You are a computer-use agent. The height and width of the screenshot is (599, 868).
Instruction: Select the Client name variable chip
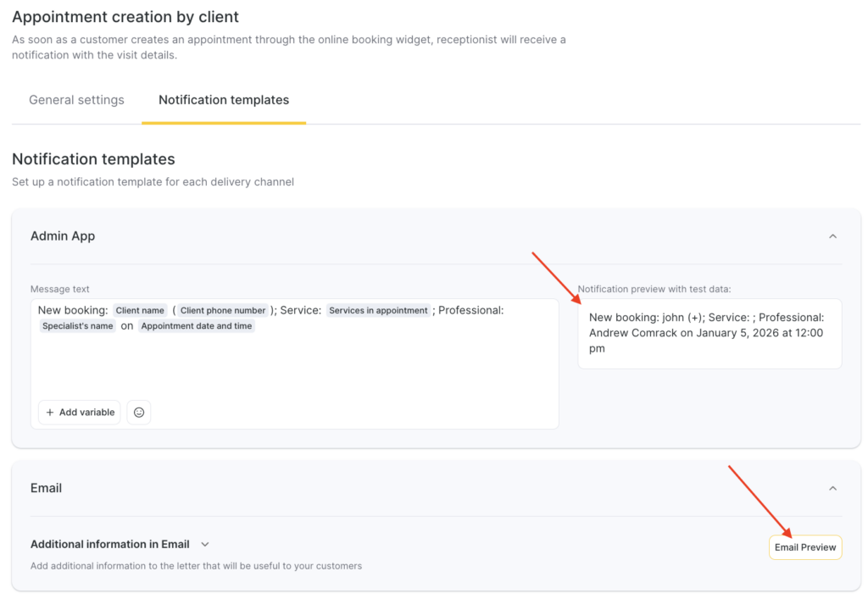pos(140,311)
